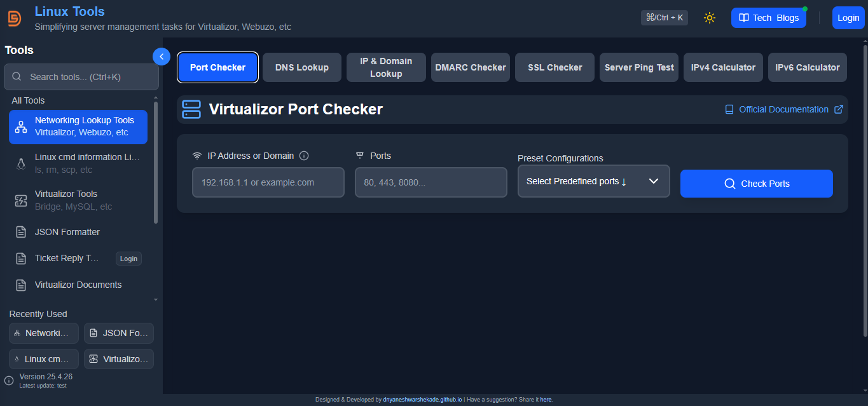The image size is (868, 406).
Task: Open the Official Documentation link
Action: point(783,109)
